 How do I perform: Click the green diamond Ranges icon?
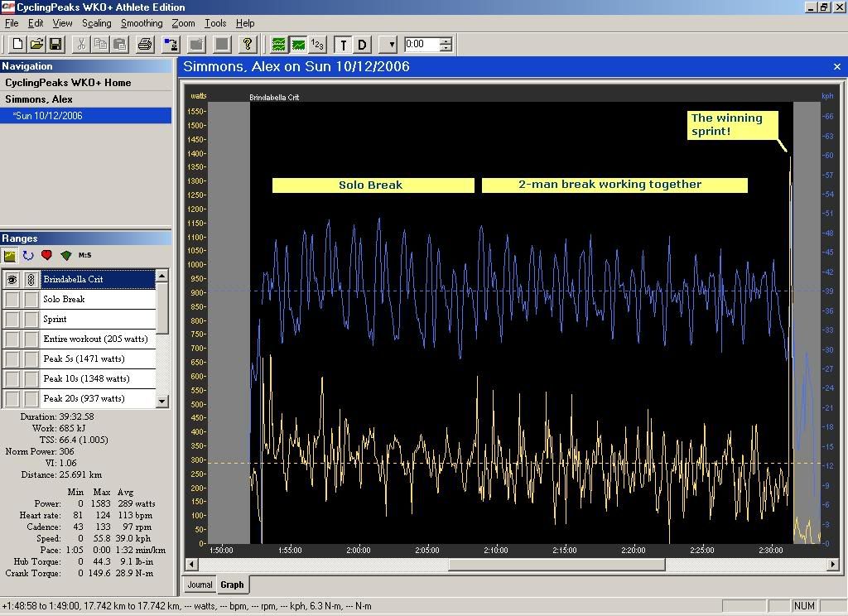pyautogui.click(x=66, y=255)
